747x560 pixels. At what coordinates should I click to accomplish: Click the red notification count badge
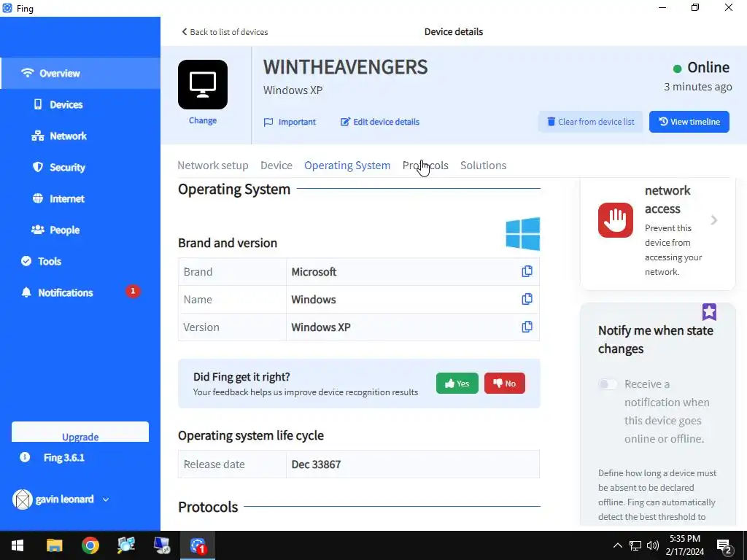[133, 291]
